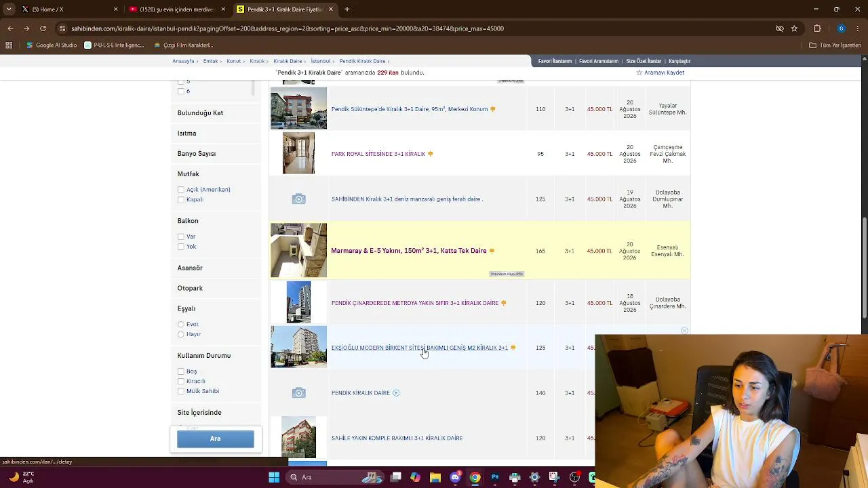Click the browser forward arrow

coord(26,28)
